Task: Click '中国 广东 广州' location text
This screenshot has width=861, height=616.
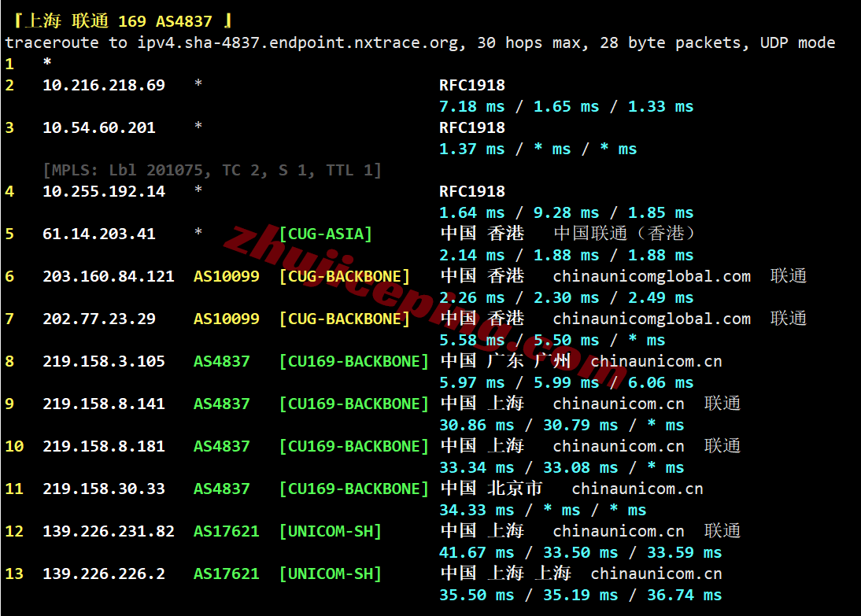Action: pyautogui.click(x=506, y=360)
